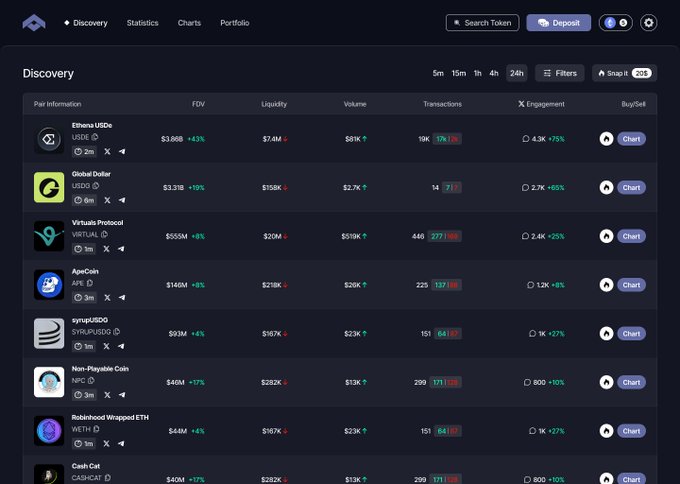Open Telegram link for Non-Playable Coin
Viewport: 680px width, 484px height.
coord(122,395)
